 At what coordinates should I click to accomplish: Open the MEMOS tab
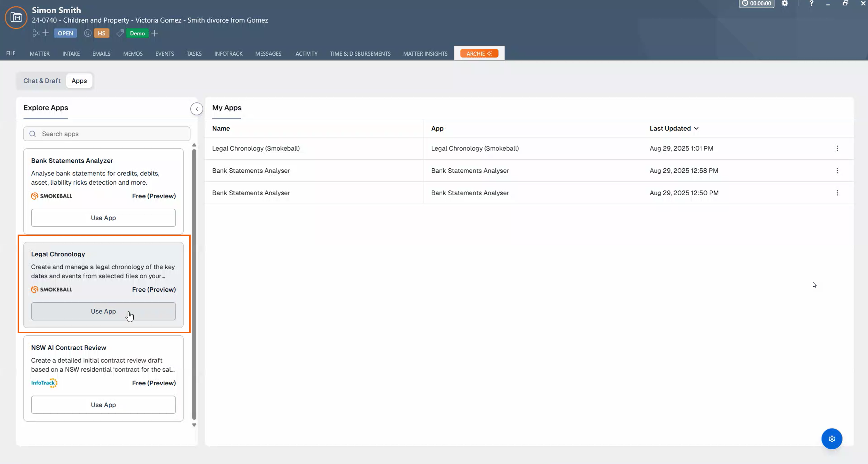click(133, 54)
